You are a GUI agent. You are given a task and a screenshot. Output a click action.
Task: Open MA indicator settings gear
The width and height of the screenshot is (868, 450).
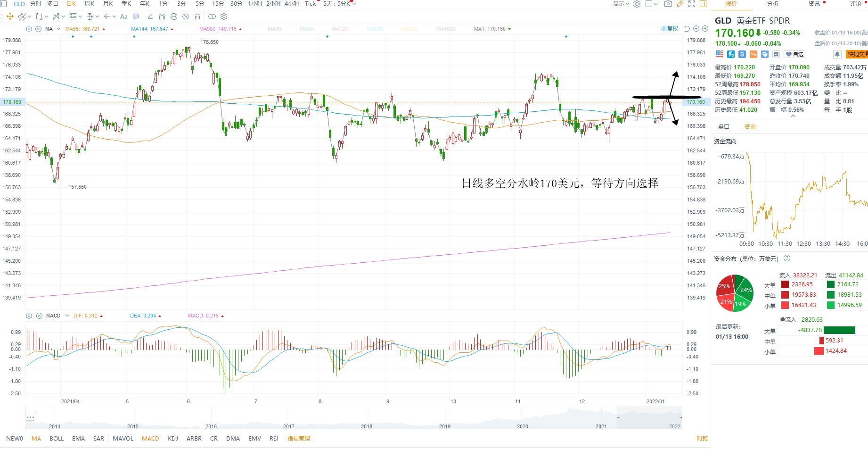(x=29, y=29)
